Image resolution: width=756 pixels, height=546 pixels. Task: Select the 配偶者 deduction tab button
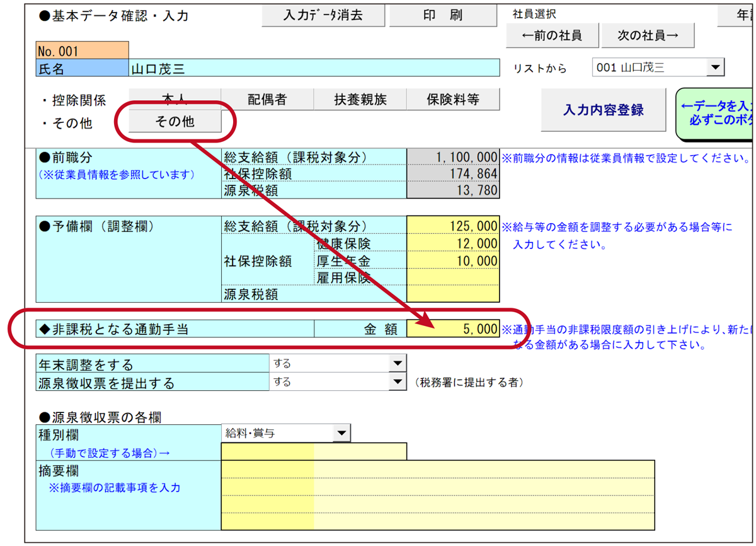[266, 99]
